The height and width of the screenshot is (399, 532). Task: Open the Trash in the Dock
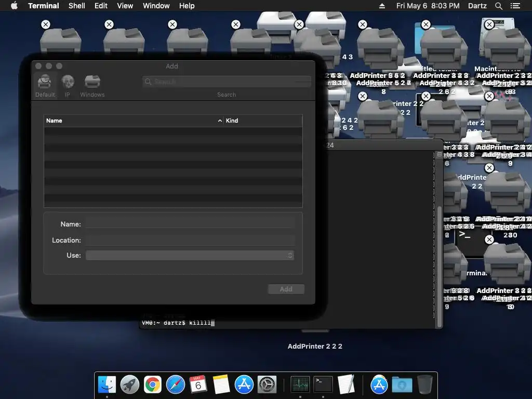425,384
